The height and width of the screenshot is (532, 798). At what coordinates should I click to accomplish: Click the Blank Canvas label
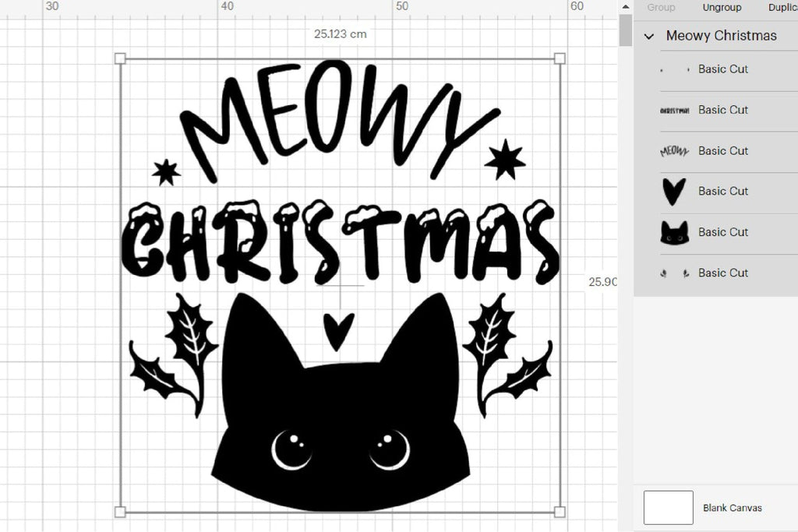pos(732,508)
